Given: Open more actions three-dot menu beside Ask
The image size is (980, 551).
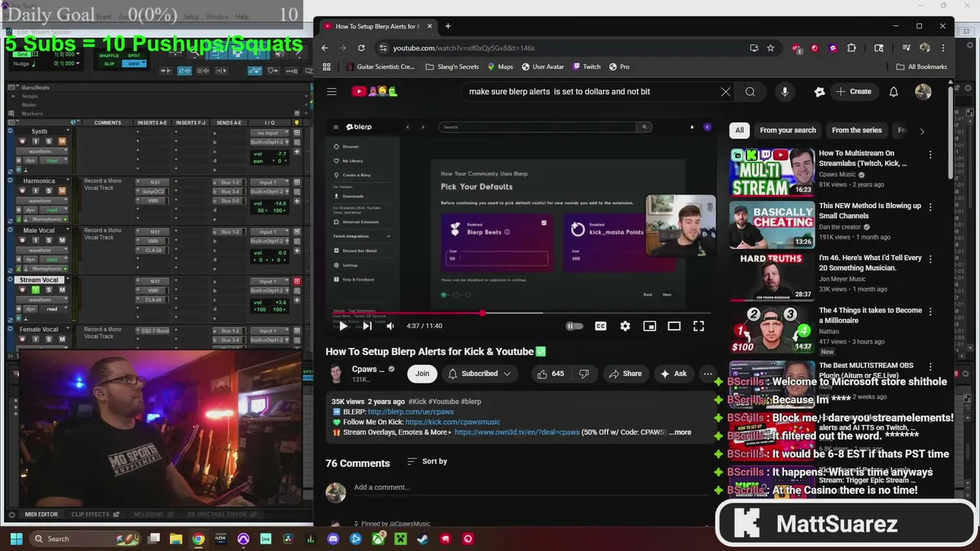Looking at the screenshot, I should [707, 373].
